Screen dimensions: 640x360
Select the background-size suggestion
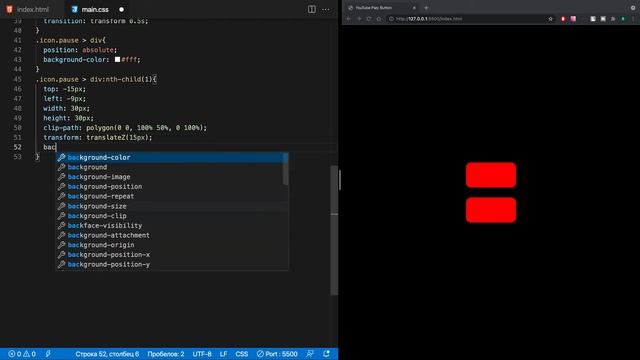[x=171, y=206]
